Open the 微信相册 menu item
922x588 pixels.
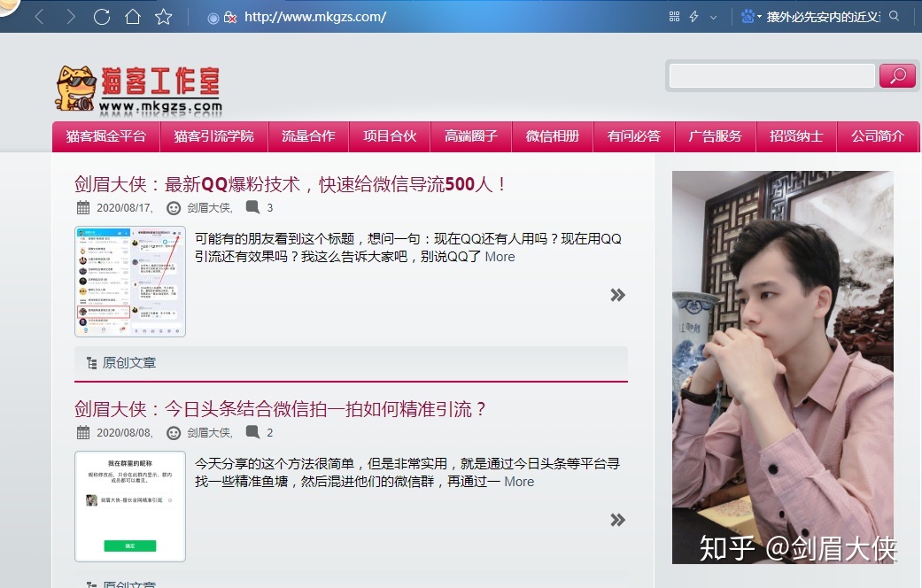tap(553, 136)
